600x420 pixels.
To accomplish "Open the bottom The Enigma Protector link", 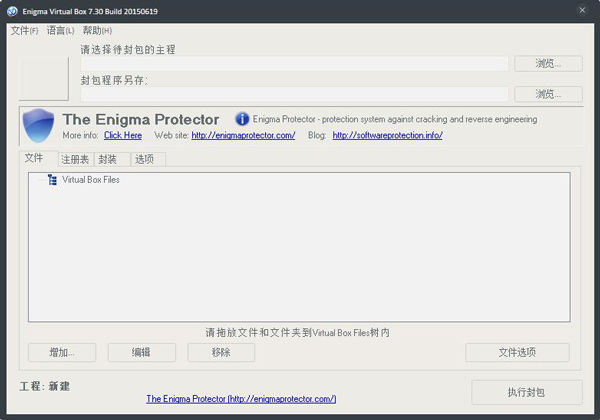I will point(241,399).
